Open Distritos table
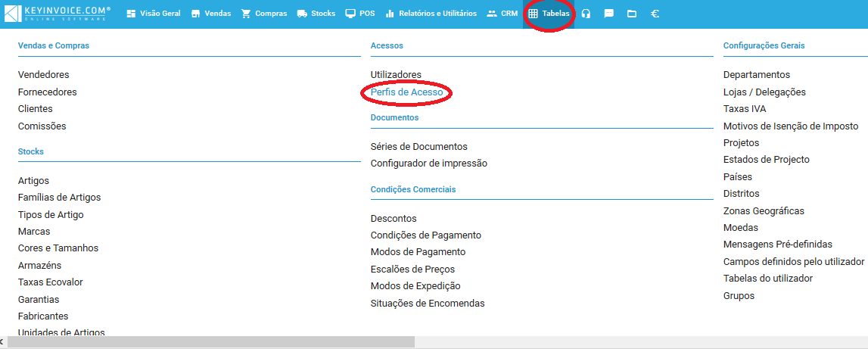The height and width of the screenshot is (349, 868). pos(741,194)
